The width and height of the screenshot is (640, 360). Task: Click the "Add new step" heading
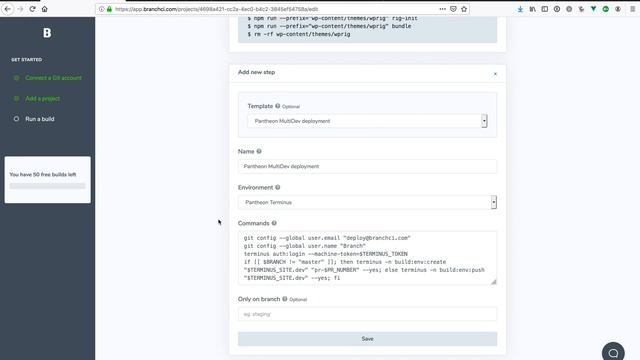(x=256, y=72)
